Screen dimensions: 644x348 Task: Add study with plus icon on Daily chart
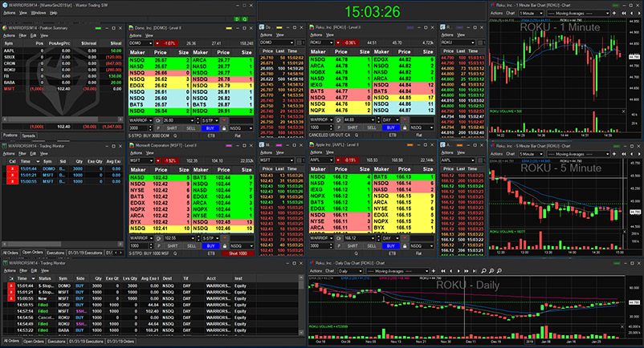click(434, 271)
